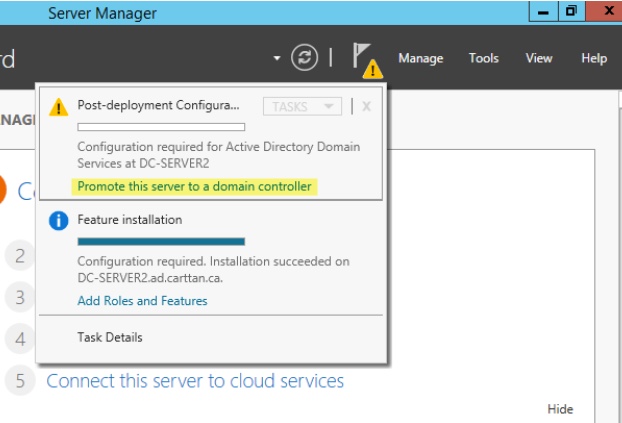Click the Feature installation progress bar
622x423 pixels.
pyautogui.click(x=161, y=242)
